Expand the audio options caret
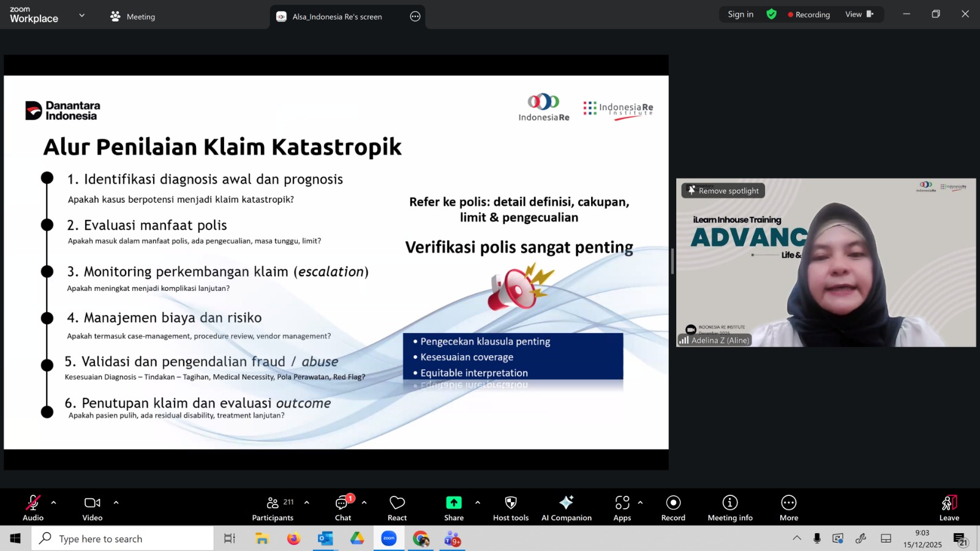Screen dimensions: 980x551 54,503
